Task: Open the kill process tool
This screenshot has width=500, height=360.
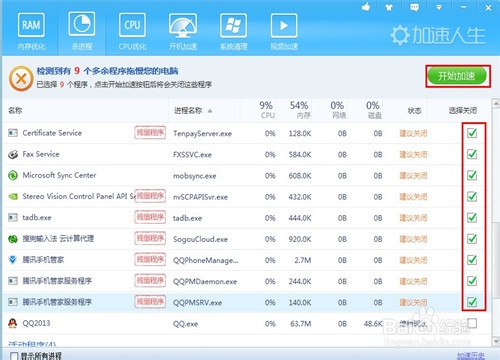Action: (x=82, y=32)
